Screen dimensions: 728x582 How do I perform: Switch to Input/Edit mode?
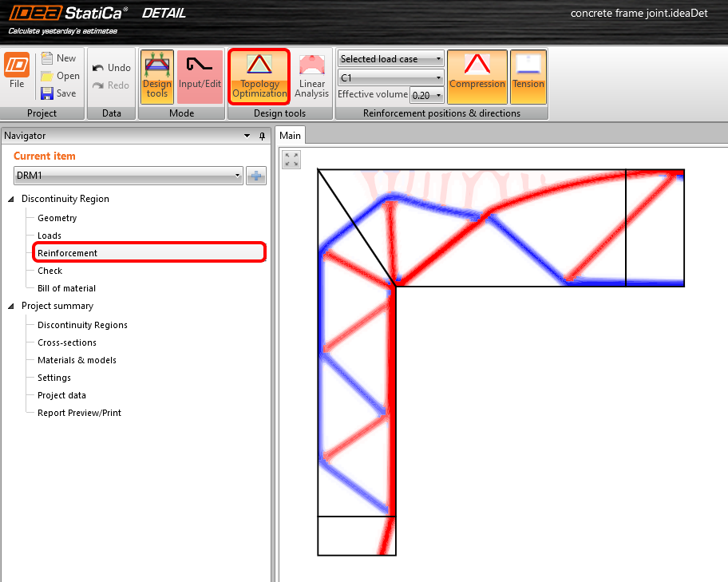(200, 76)
